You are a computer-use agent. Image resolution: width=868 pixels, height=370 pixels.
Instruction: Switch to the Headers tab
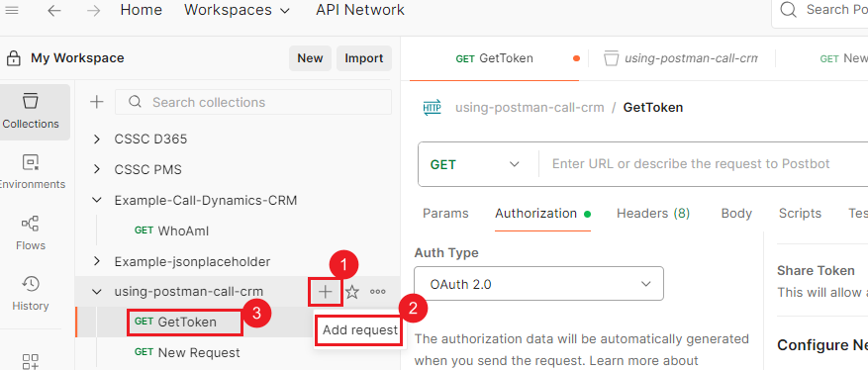click(653, 214)
